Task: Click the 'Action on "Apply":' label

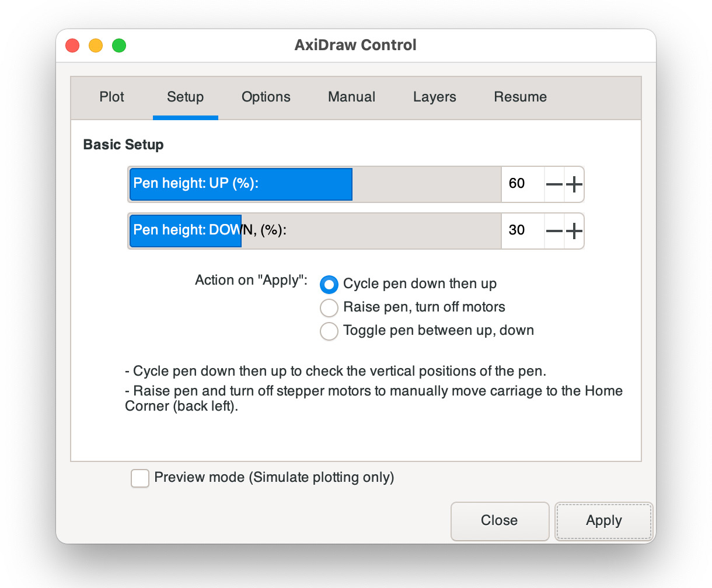Action: (252, 280)
